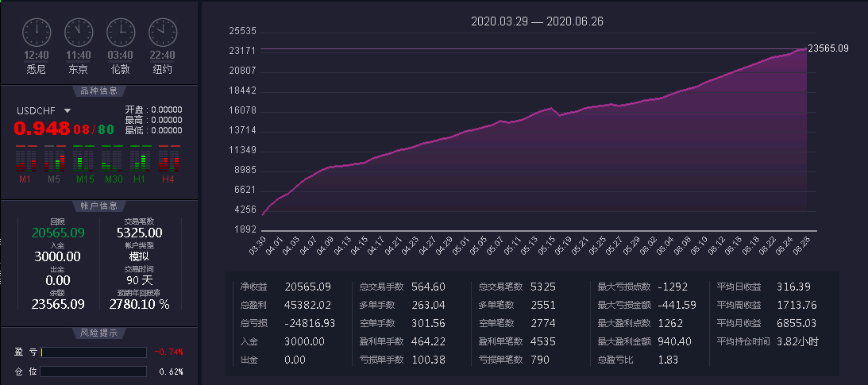Viewport: 868px width, 385px height.
Task: Select the M15 timeframe signal bars
Action: click(83, 159)
